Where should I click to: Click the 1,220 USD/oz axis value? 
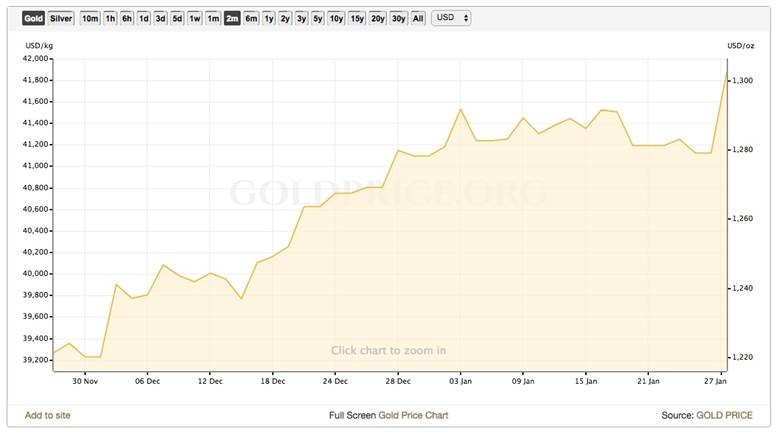(743, 357)
